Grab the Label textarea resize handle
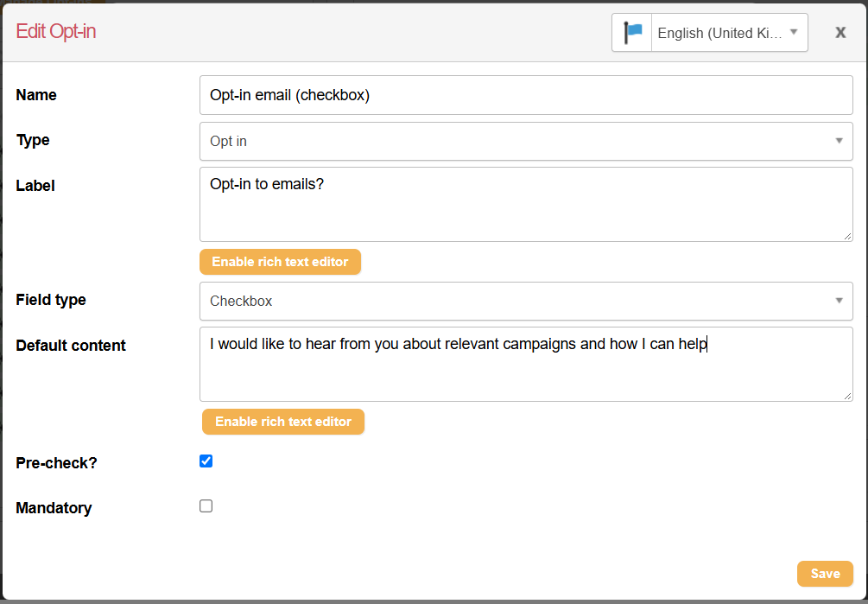Viewport: 868px width, 604px height. tap(847, 237)
